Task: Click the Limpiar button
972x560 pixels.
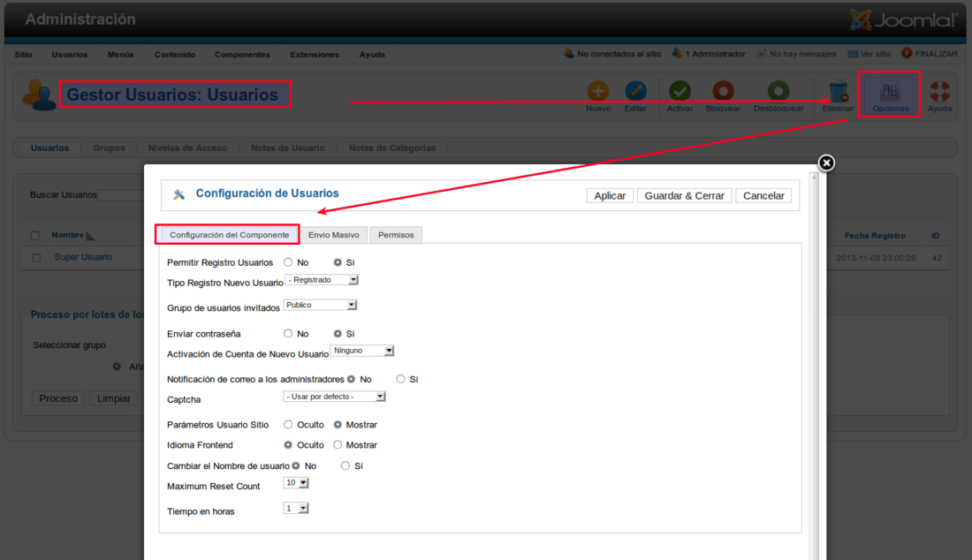Action: pyautogui.click(x=113, y=398)
